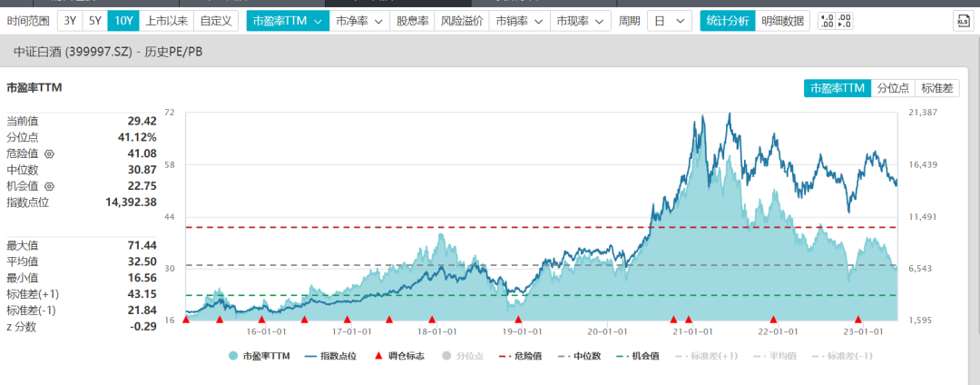This screenshot has height=385, width=980.
Task: Open the 周期 period dropdown
Action: tap(669, 21)
